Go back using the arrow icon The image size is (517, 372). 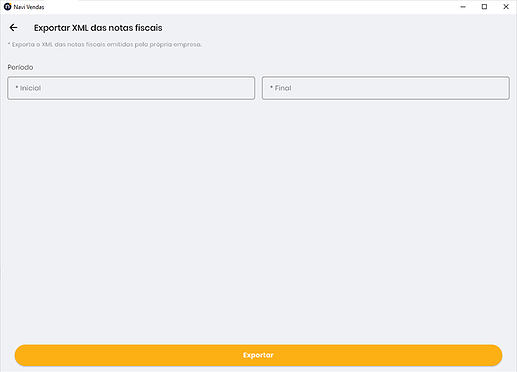(13, 28)
